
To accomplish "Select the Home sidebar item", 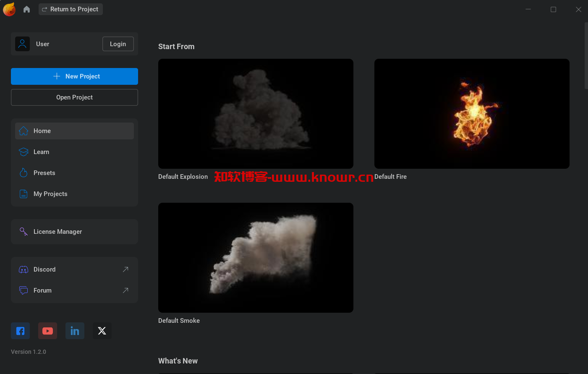I will pos(74,131).
